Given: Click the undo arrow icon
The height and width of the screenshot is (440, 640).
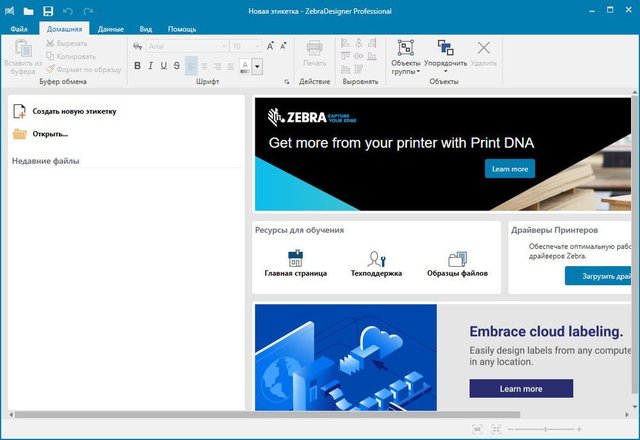Looking at the screenshot, I should coord(68,11).
